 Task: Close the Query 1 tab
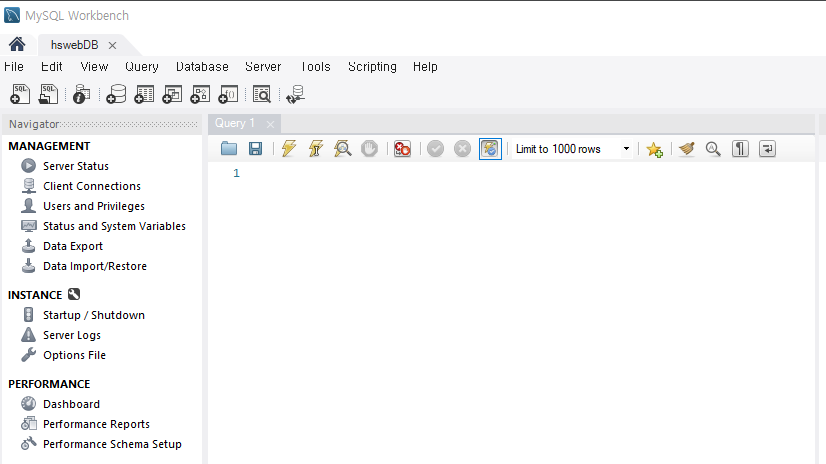270,124
